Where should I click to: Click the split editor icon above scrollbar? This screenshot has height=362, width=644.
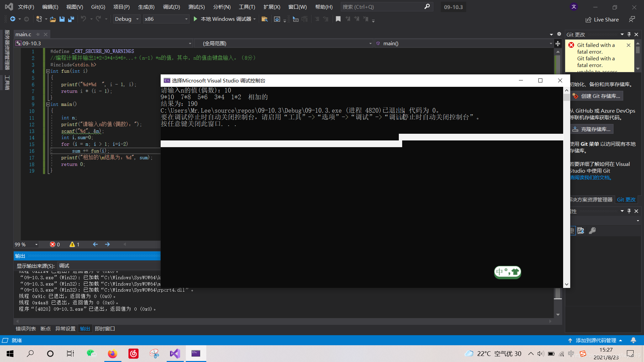coord(558,43)
